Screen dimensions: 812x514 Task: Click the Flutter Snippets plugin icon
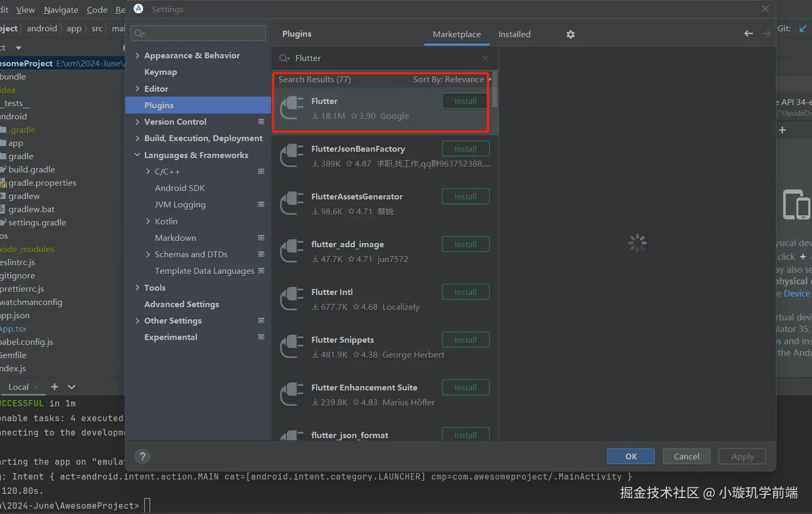[292, 346]
